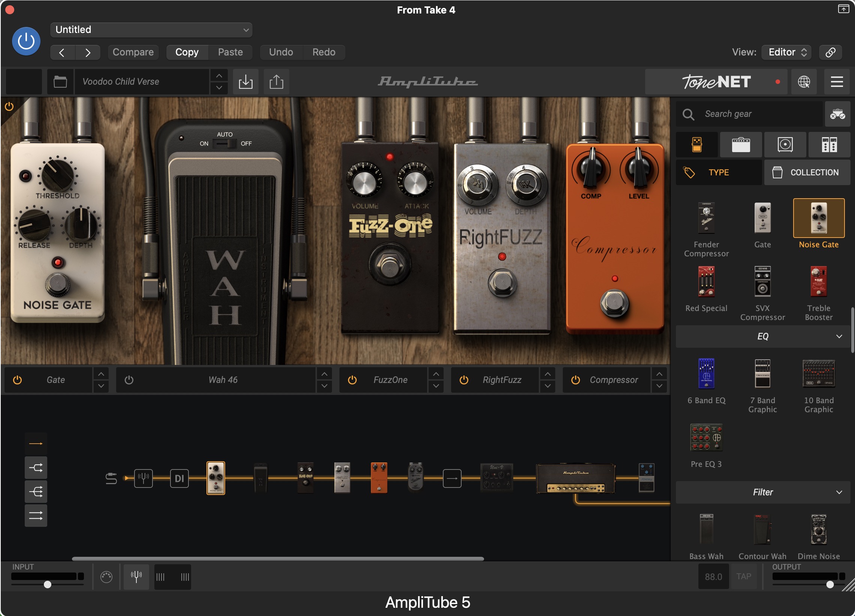The height and width of the screenshot is (616, 855).
Task: Toggle the plugin main power button
Action: [x=26, y=41]
